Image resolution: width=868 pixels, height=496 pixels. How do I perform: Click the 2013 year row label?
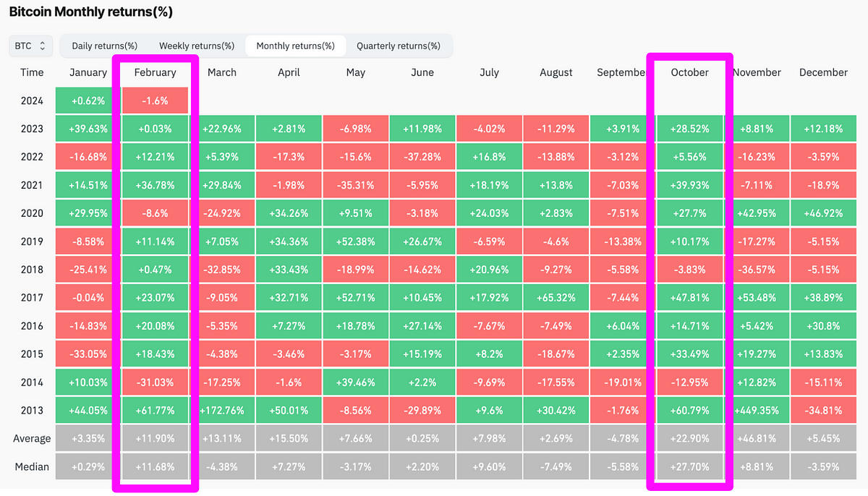[32, 410]
